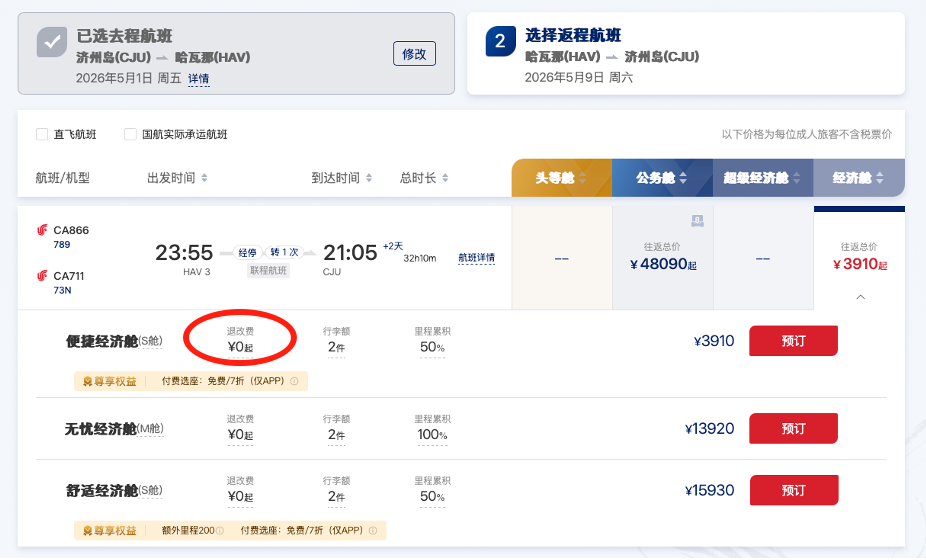Click Air China logo beside CA866
This screenshot has width=926, height=560.
tap(42, 230)
